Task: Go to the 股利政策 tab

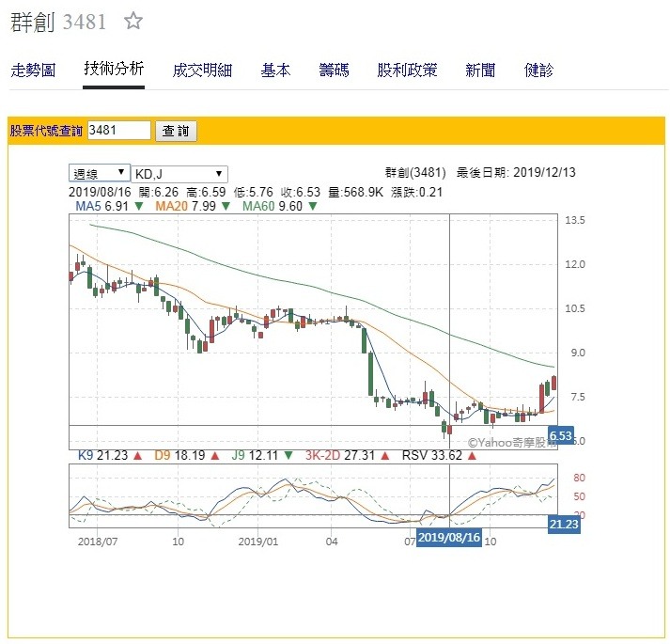Action: 407,70
